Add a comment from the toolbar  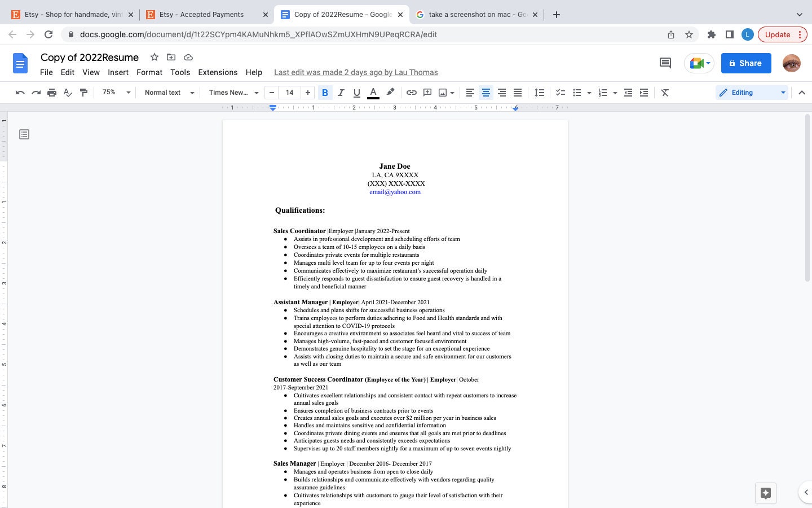[x=427, y=93]
